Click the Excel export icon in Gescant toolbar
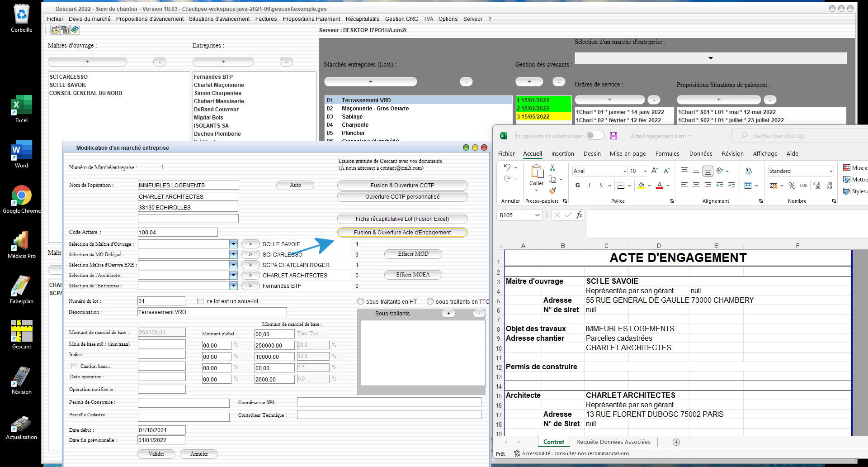Viewport: 868px width, 467px height. pos(65,30)
